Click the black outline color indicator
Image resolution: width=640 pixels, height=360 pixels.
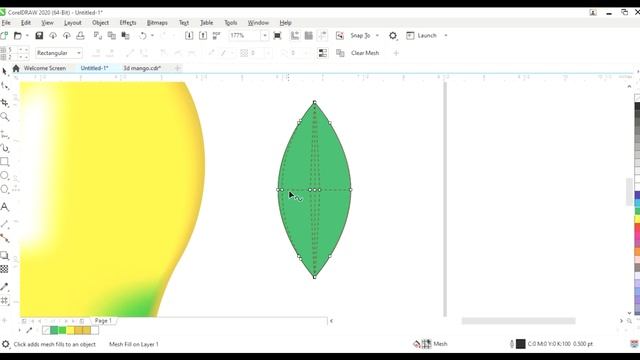click(520, 344)
